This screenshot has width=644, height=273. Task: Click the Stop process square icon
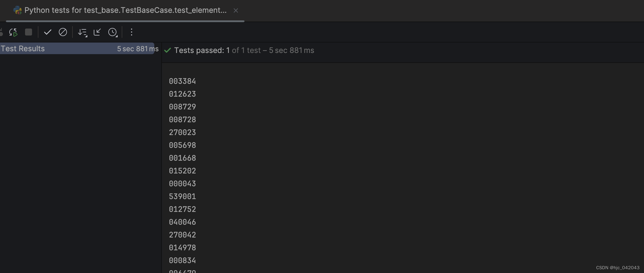(x=29, y=32)
